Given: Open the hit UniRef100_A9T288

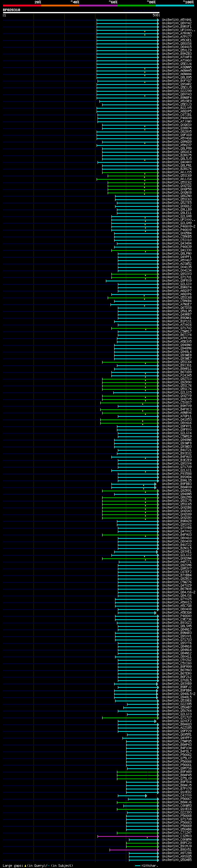Looking at the screenshot, I should 176,853.
